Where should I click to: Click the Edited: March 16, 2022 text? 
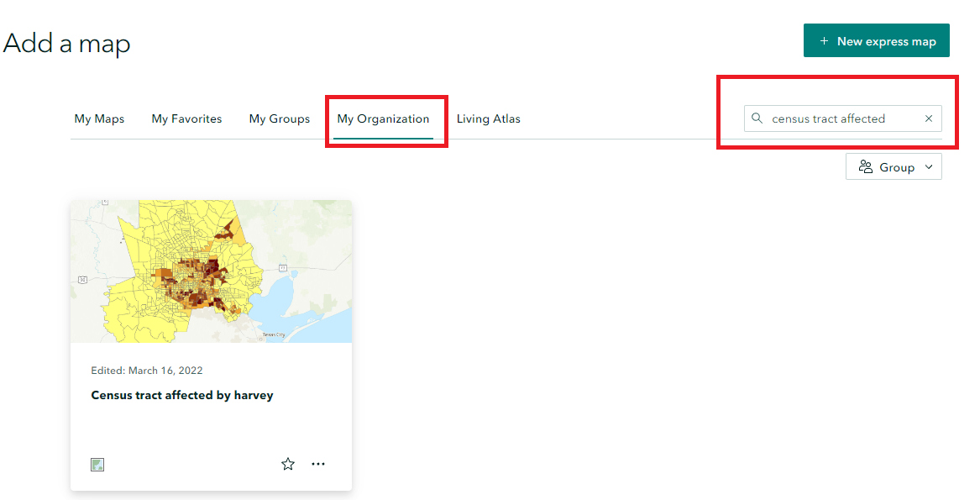(x=147, y=371)
